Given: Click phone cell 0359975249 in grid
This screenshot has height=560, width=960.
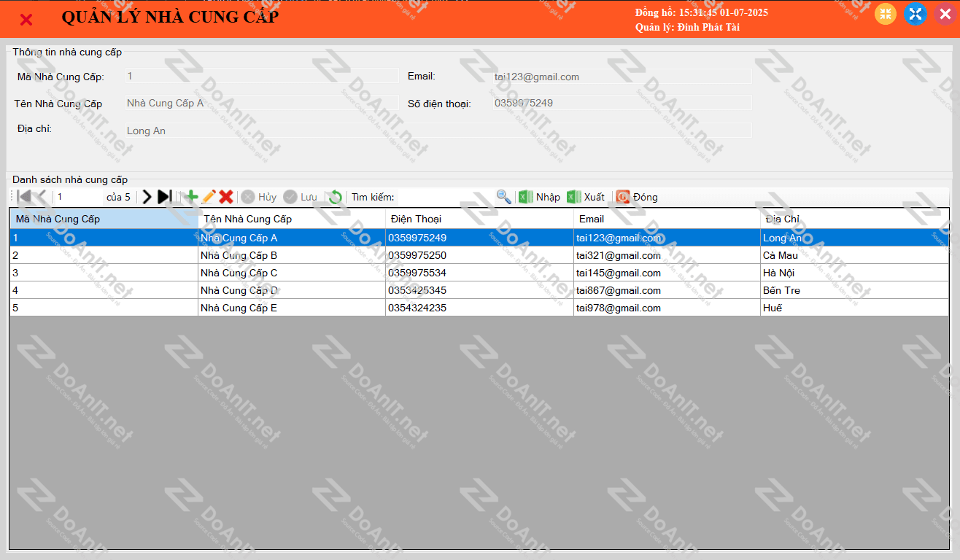Looking at the screenshot, I should (479, 238).
